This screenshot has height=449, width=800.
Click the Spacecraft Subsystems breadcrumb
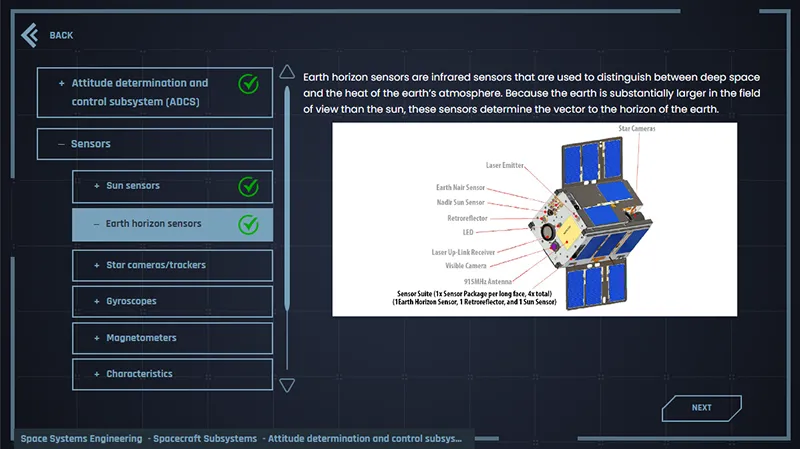click(x=203, y=438)
